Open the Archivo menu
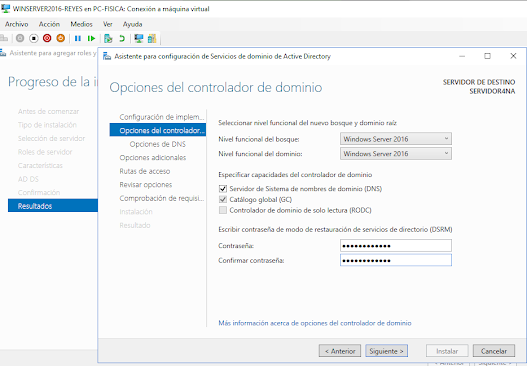 [x=16, y=24]
